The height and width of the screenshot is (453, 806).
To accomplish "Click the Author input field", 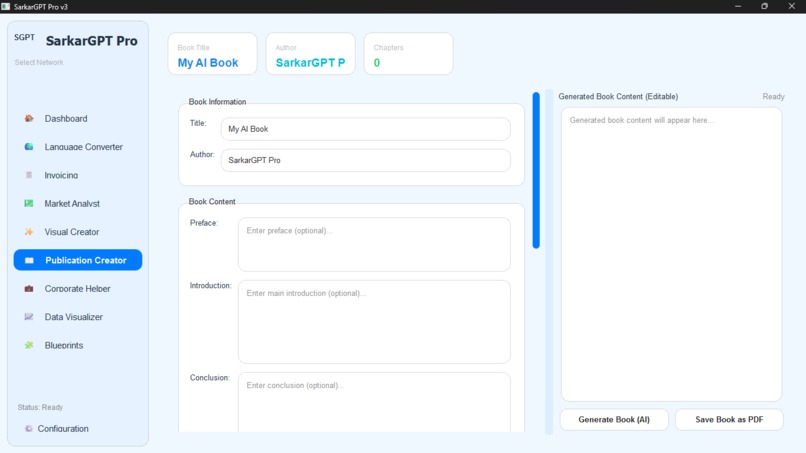I will coord(365,160).
